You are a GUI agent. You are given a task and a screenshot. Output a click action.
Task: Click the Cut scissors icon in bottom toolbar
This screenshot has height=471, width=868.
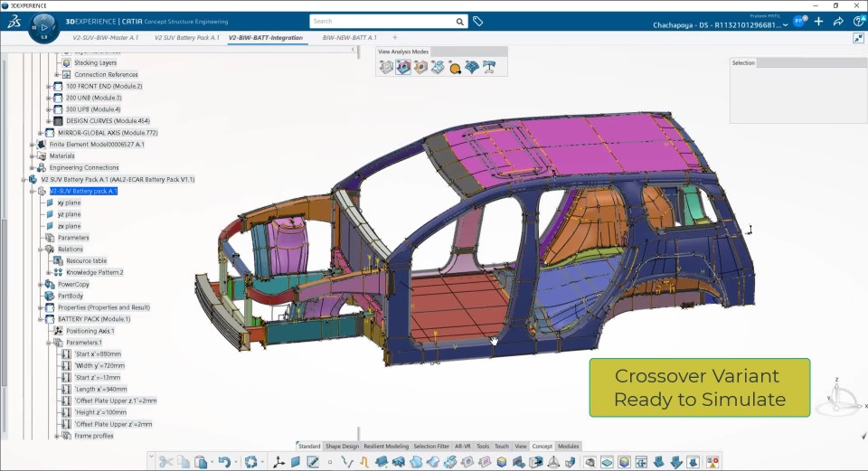(165, 462)
